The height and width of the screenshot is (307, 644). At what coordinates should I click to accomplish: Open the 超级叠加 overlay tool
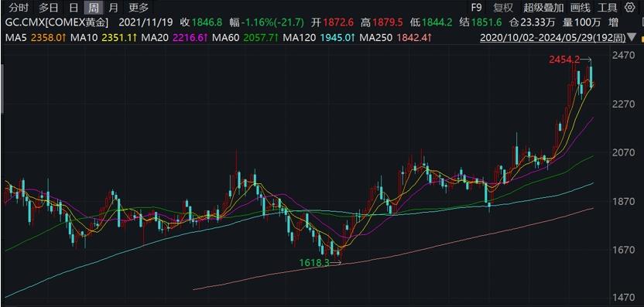pos(544,8)
